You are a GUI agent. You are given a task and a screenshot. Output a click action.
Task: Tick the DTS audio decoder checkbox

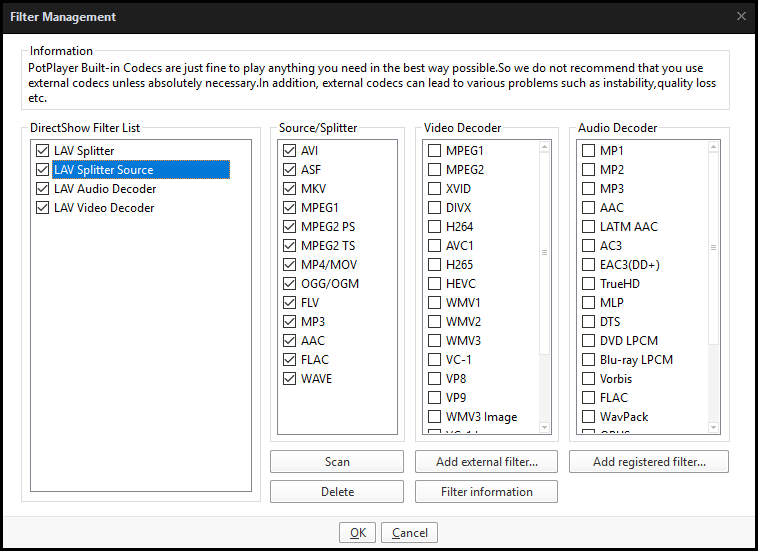click(x=588, y=321)
